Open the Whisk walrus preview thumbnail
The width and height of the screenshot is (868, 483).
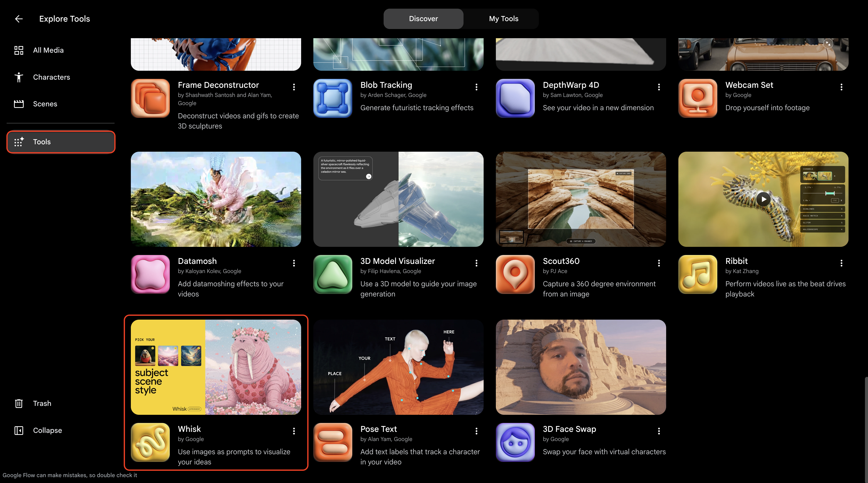tap(216, 367)
